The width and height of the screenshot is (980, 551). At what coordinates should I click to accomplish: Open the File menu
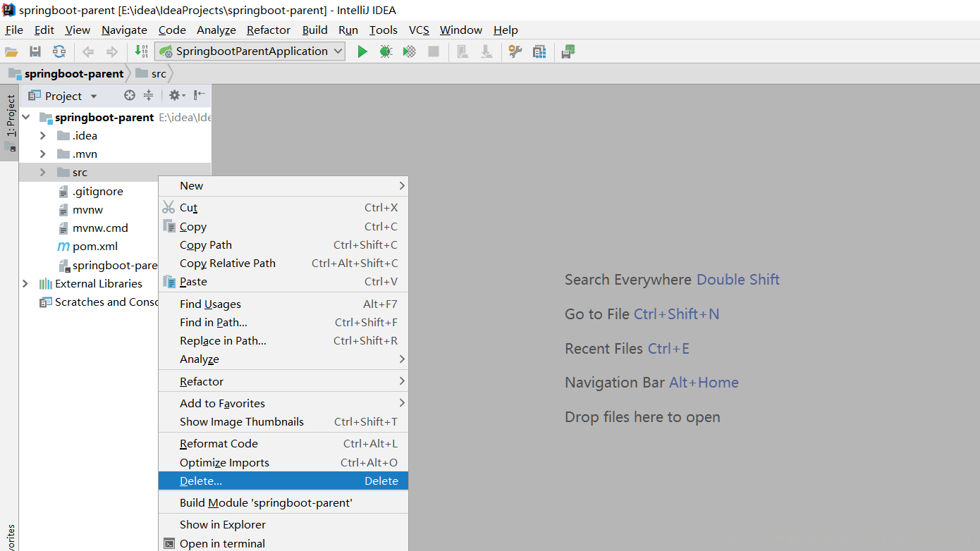click(x=14, y=30)
